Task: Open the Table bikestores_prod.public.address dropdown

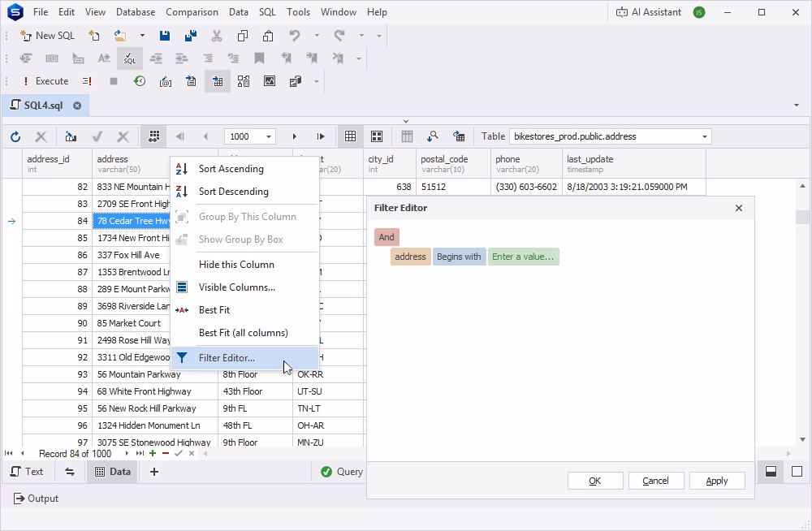Action: pyautogui.click(x=704, y=136)
